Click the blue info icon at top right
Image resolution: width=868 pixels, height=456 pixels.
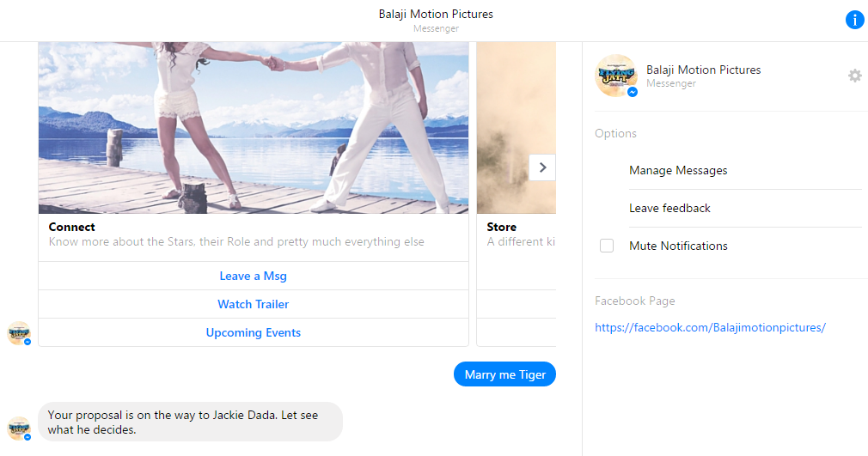pyautogui.click(x=854, y=20)
